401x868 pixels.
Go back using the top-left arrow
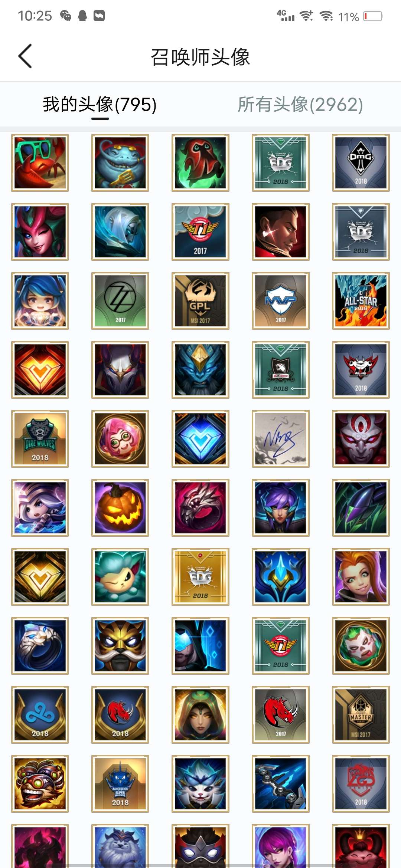coord(25,56)
